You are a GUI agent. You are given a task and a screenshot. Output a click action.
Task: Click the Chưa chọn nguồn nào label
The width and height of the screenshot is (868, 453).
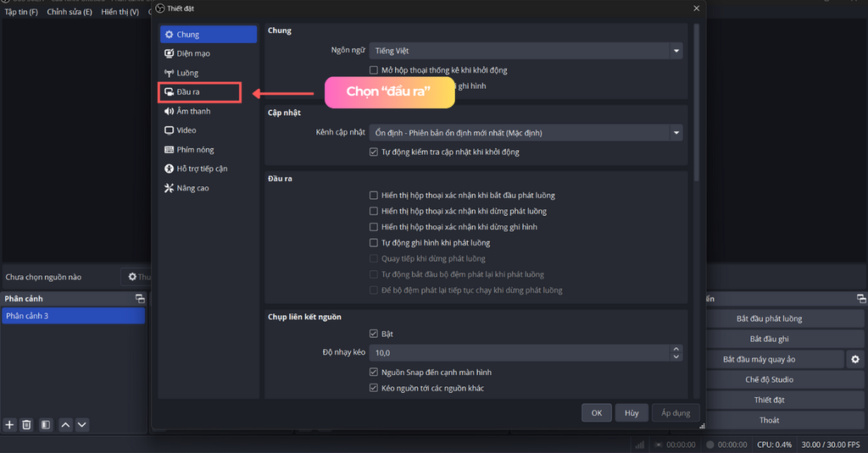[43, 277]
